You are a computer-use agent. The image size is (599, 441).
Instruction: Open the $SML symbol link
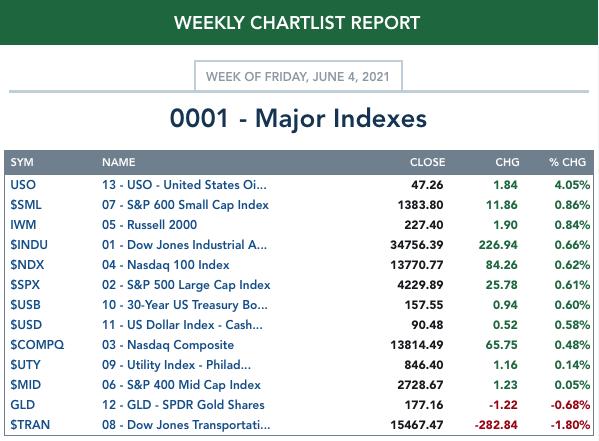coord(26,205)
